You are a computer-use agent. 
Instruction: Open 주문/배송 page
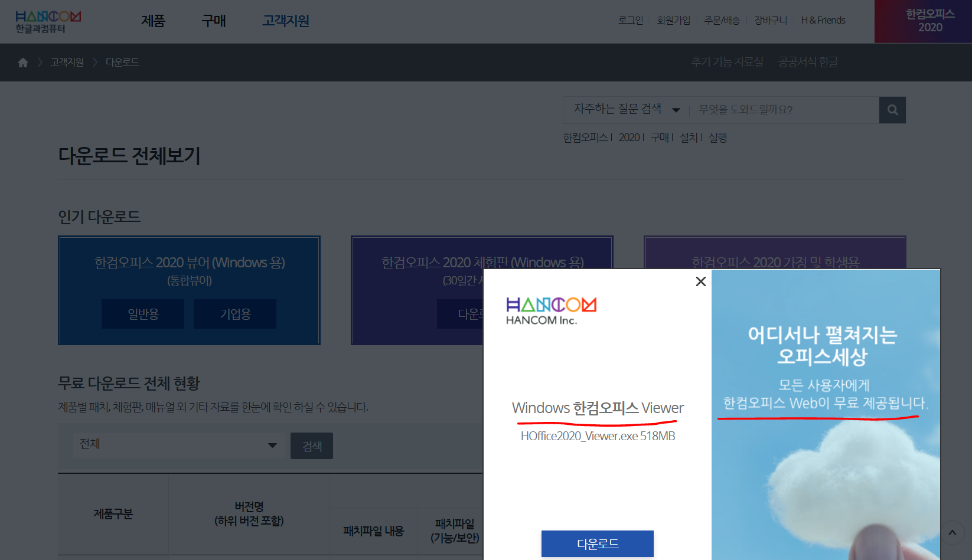(722, 21)
